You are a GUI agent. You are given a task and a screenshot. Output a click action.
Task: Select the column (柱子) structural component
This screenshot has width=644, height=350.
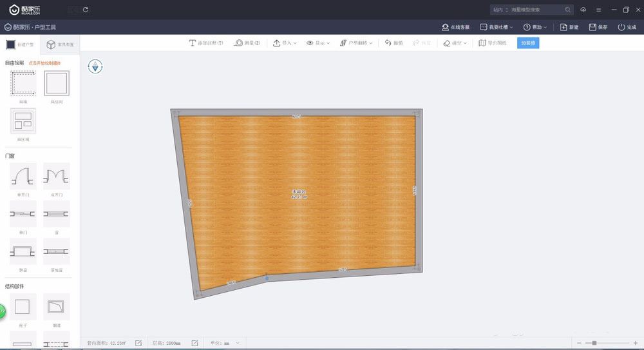(x=23, y=306)
